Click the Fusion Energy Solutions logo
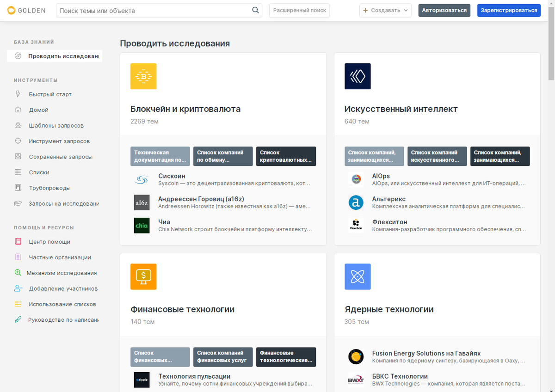Screen dimensions: 555x392 (x=356, y=356)
